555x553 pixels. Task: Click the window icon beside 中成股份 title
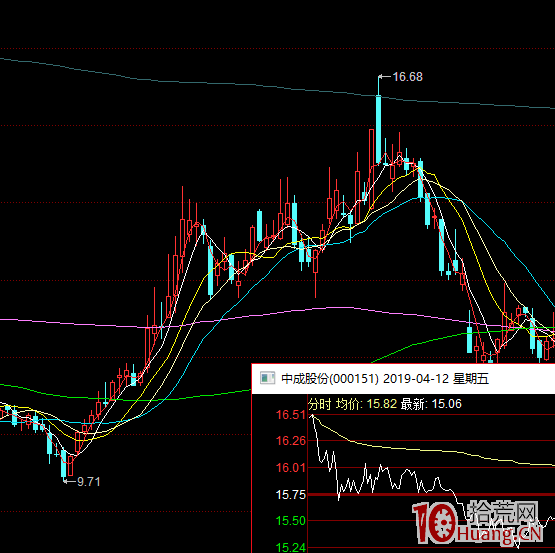[267, 378]
